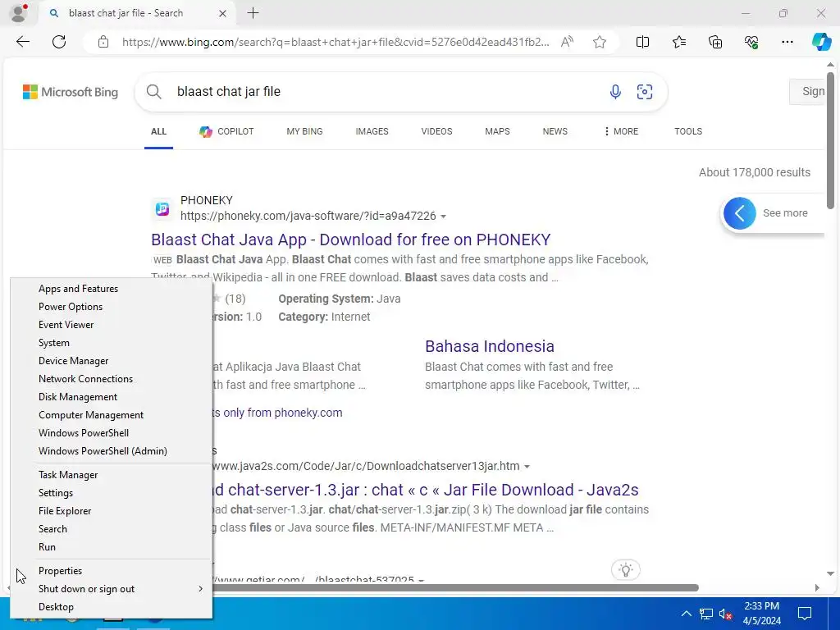
Task: Click the blue See more arrow
Action: 739,213
